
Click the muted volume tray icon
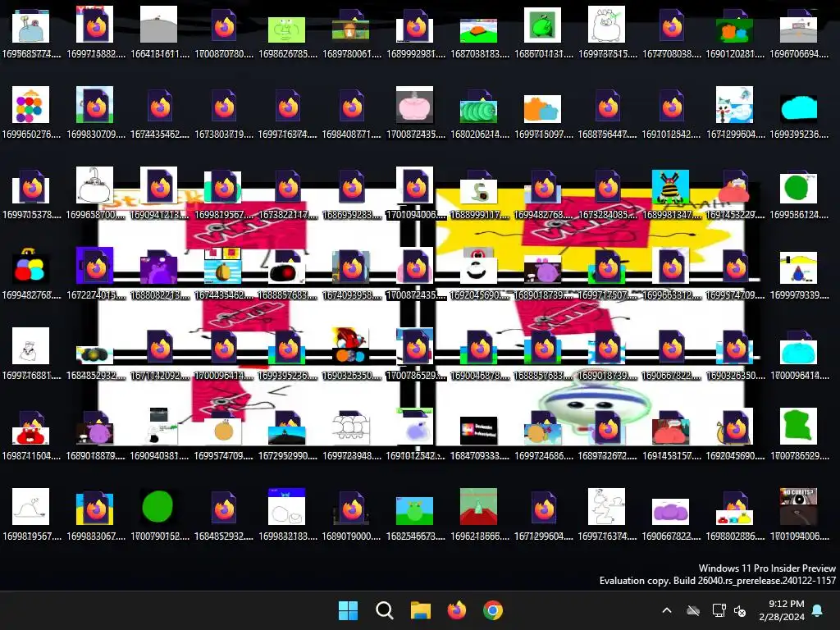tap(740, 610)
